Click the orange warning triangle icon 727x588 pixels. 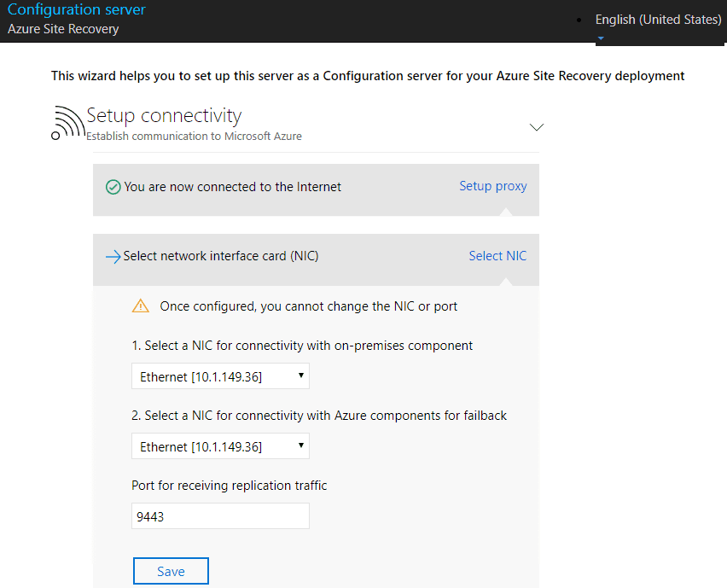coord(140,306)
